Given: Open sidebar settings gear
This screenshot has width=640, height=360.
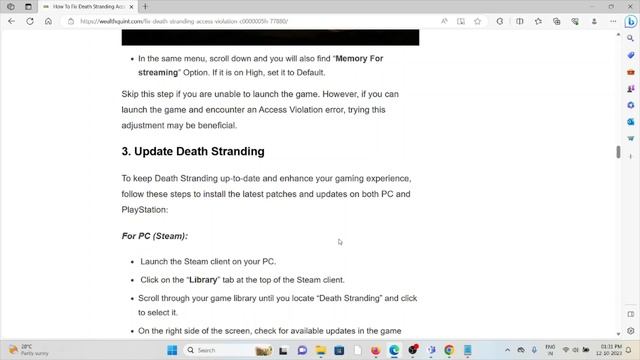Looking at the screenshot, I should click(631, 331).
